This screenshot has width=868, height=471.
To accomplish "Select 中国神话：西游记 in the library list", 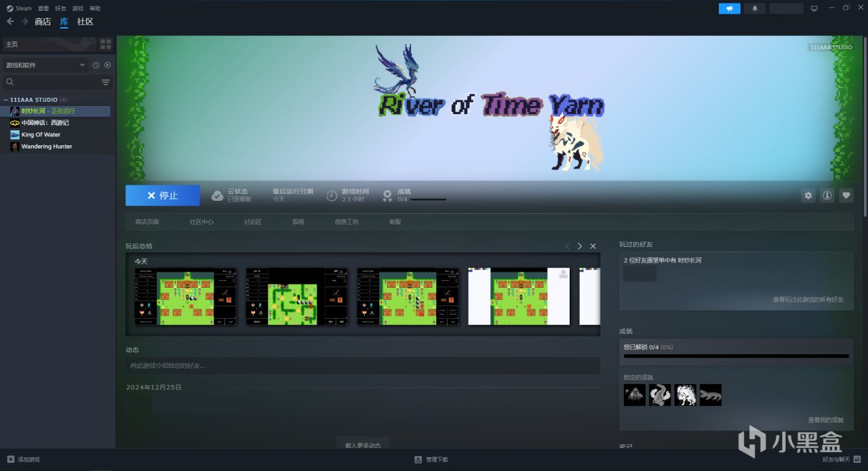I will [56, 123].
